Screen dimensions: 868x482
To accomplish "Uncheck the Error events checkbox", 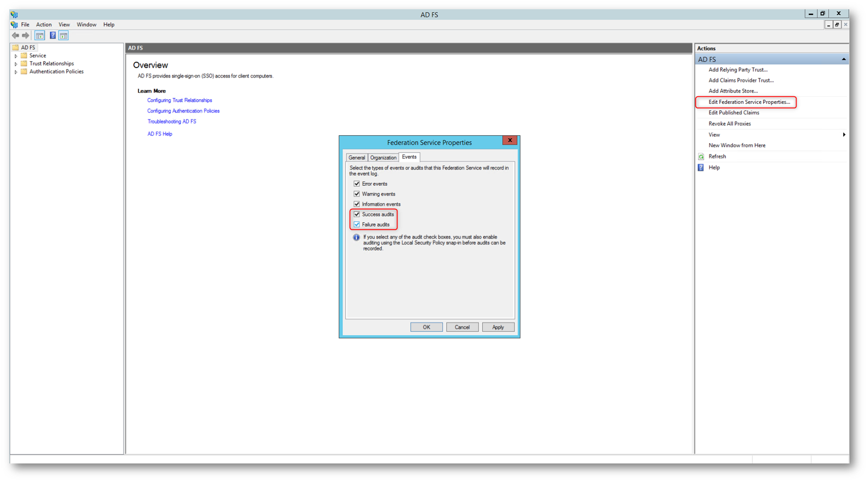I will click(x=356, y=183).
